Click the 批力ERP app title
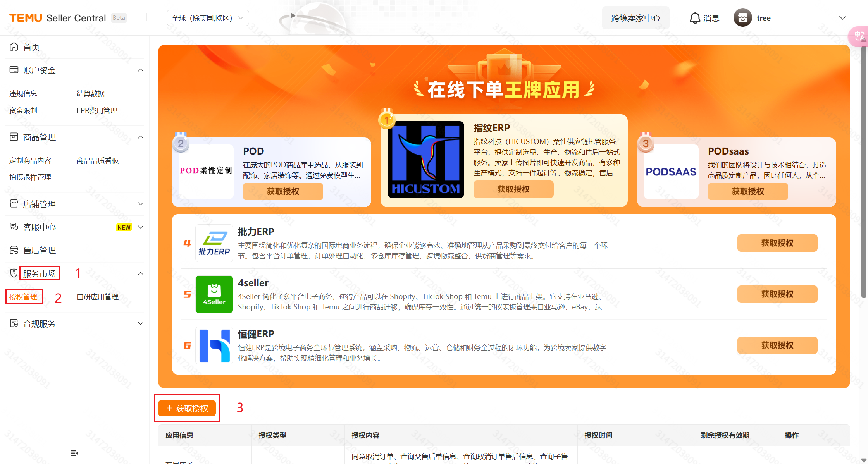This screenshot has height=464, width=868. coord(256,232)
